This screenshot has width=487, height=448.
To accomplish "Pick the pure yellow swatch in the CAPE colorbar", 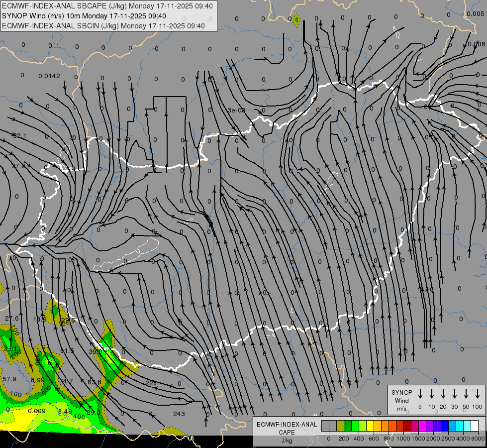I will click(x=370, y=426).
